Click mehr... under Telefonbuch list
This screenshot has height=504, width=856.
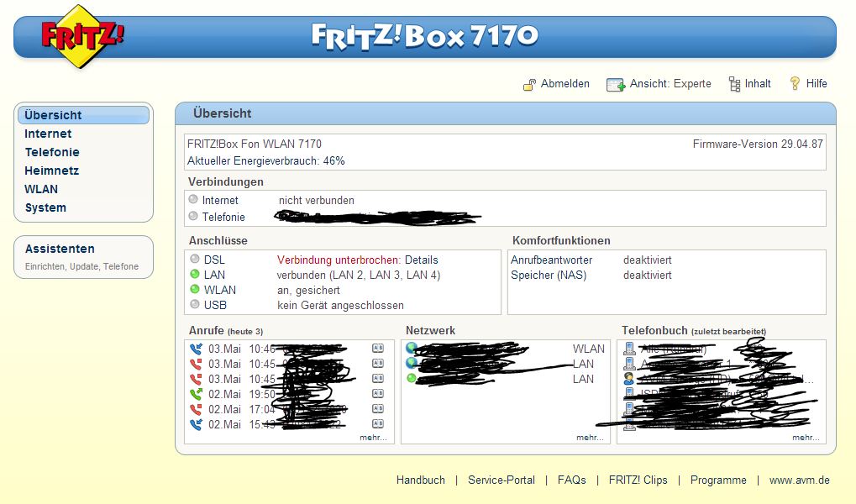pos(806,438)
